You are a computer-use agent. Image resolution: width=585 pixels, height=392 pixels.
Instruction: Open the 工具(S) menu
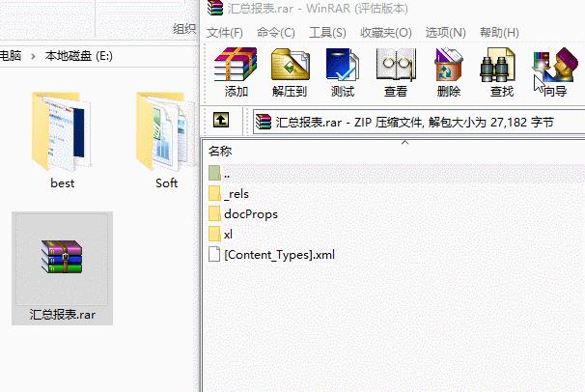327,33
